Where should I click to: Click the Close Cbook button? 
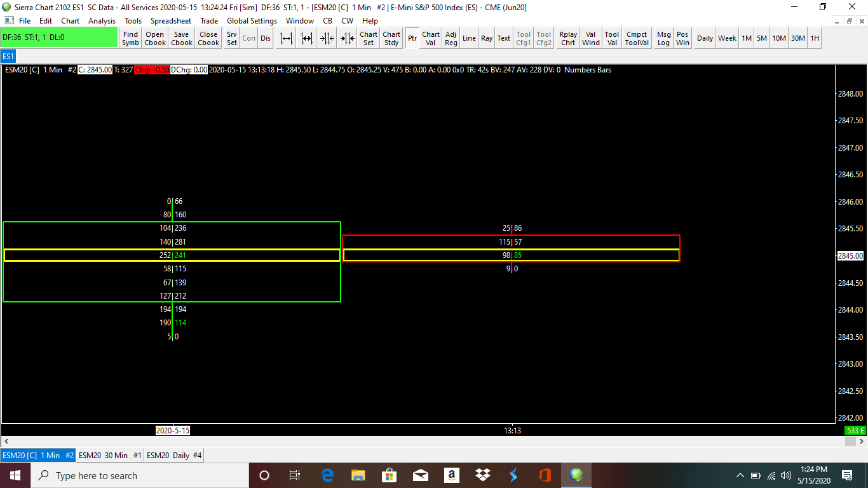(x=208, y=38)
